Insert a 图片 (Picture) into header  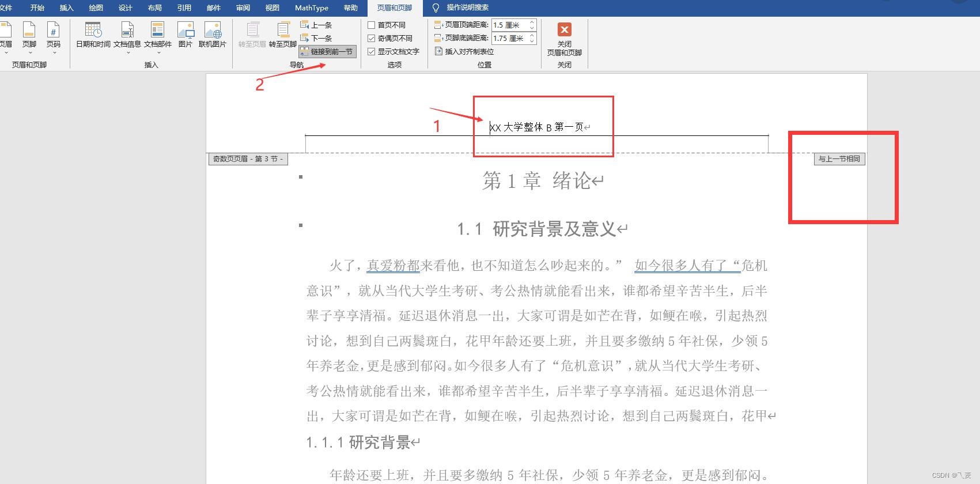pos(186,35)
